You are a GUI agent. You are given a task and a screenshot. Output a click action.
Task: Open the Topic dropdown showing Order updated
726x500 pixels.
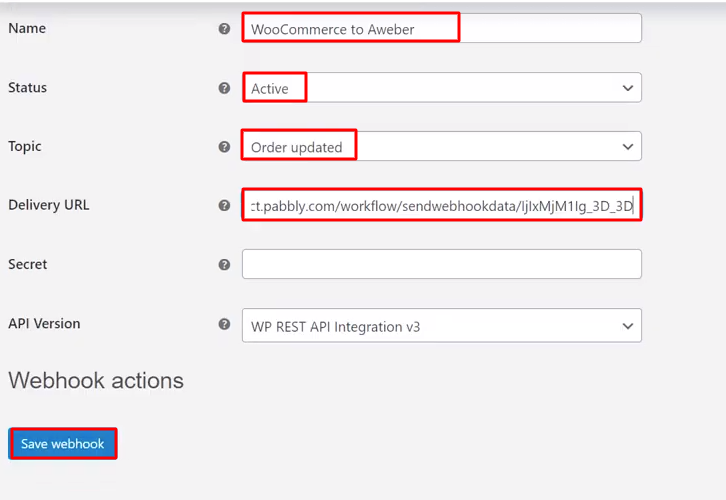tap(442, 146)
